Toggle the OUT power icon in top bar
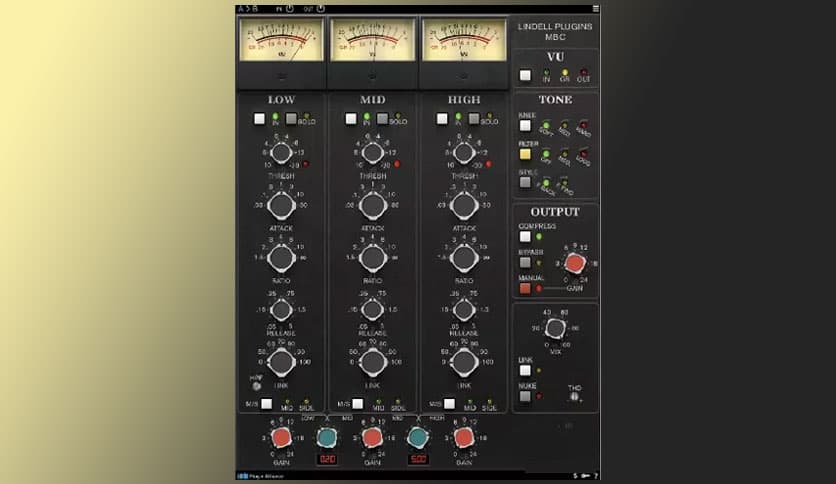Viewport: 836px width, 484px height. (x=320, y=9)
